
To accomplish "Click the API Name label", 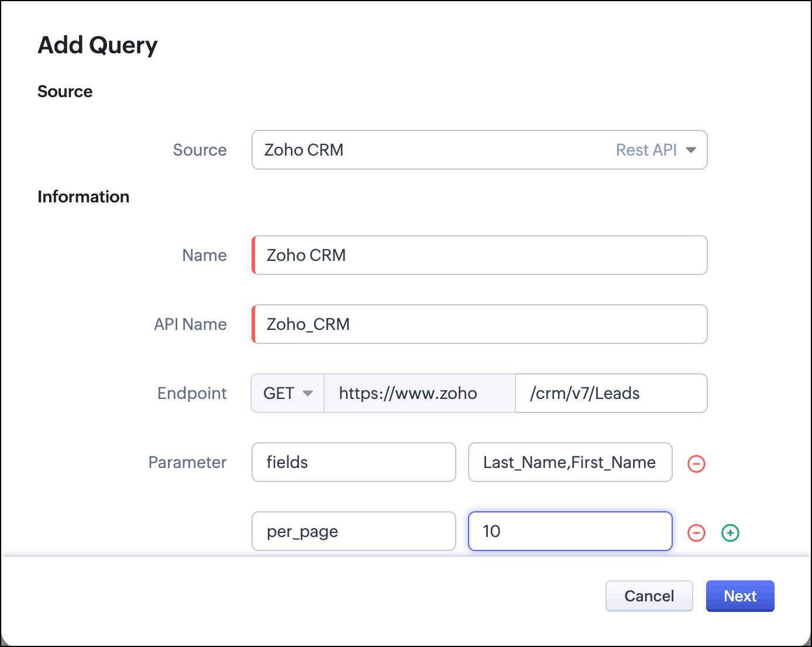I will pyautogui.click(x=190, y=324).
